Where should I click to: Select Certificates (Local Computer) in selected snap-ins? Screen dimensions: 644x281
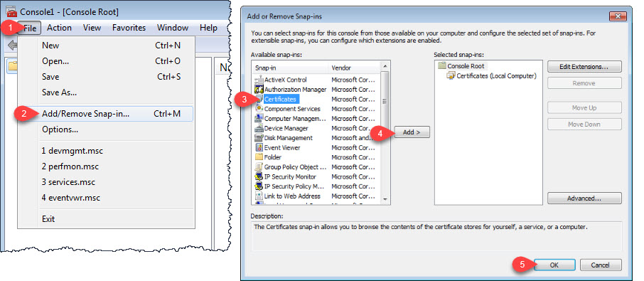coord(496,76)
